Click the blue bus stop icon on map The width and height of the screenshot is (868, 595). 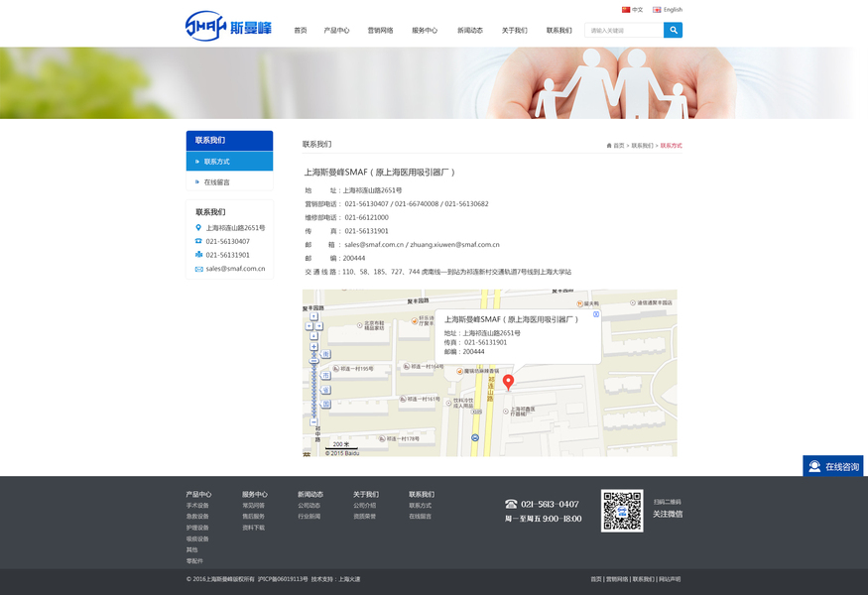tap(475, 437)
